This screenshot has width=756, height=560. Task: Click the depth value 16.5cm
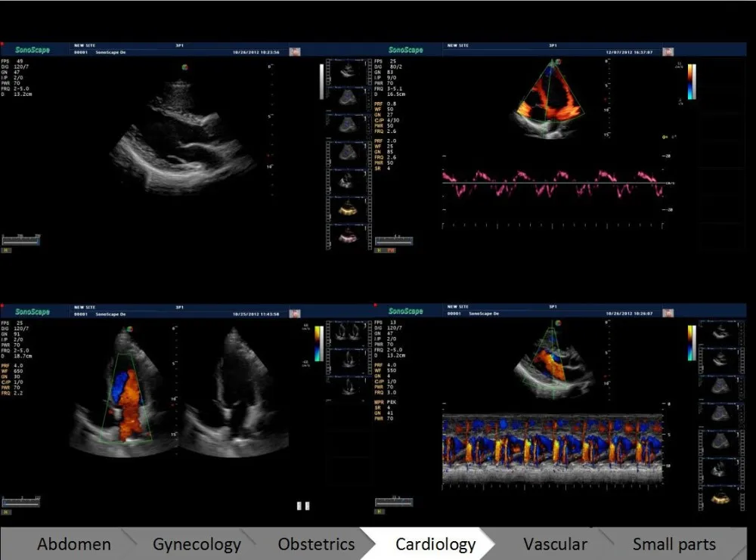coord(396,94)
